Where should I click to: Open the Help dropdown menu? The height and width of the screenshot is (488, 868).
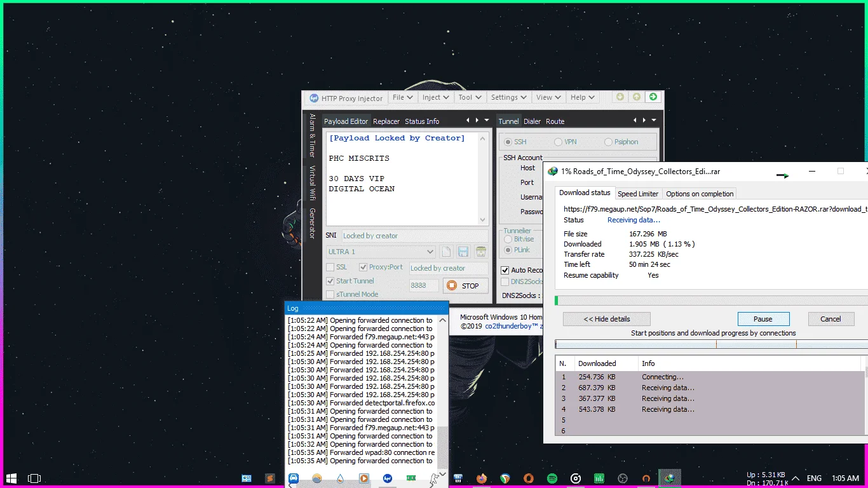(x=583, y=97)
